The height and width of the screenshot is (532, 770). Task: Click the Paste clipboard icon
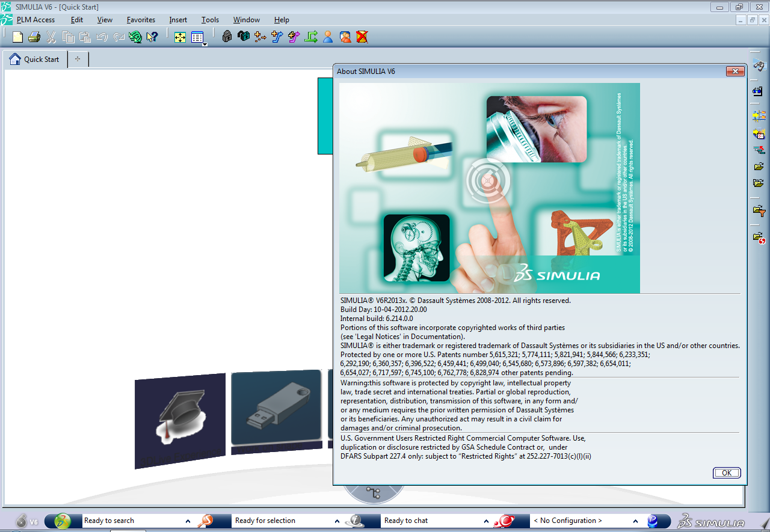[85, 37]
